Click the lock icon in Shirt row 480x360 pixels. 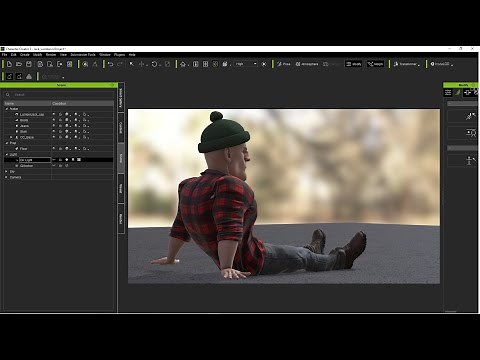(60, 131)
